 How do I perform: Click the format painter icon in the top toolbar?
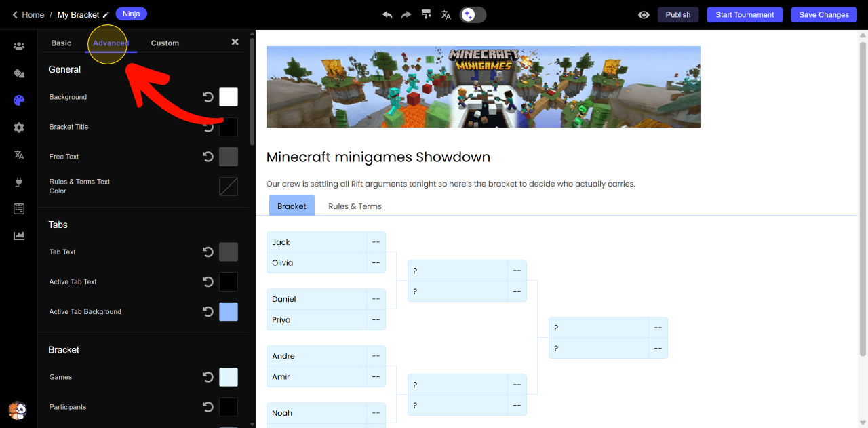(x=426, y=14)
